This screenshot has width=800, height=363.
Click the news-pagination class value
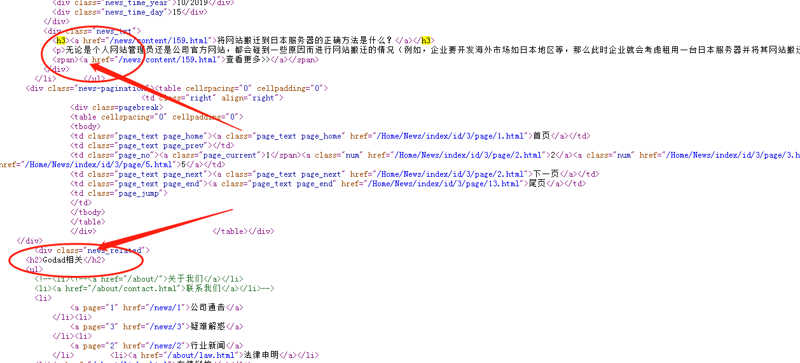(112, 88)
